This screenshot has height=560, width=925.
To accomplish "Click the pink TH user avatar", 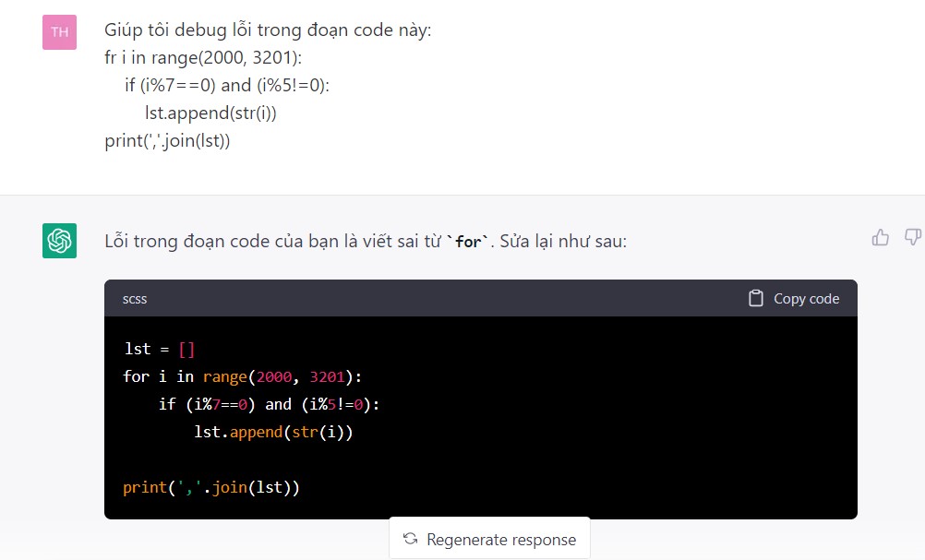I will click(59, 32).
